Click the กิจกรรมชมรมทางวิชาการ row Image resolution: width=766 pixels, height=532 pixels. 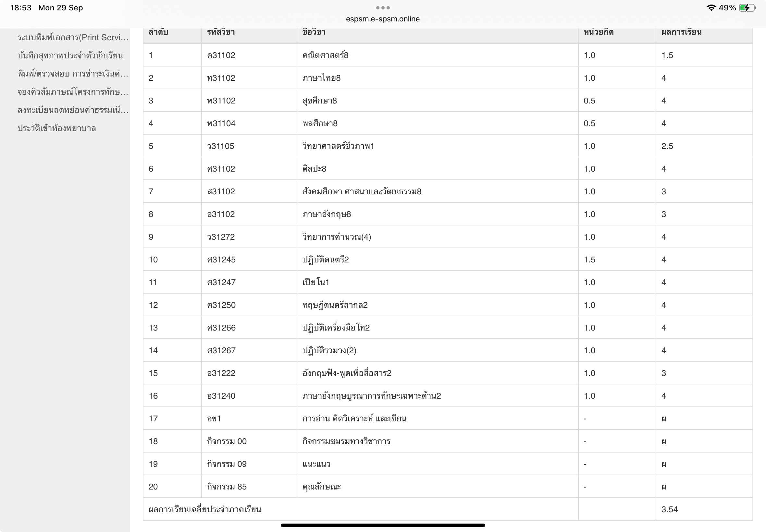coord(346,441)
